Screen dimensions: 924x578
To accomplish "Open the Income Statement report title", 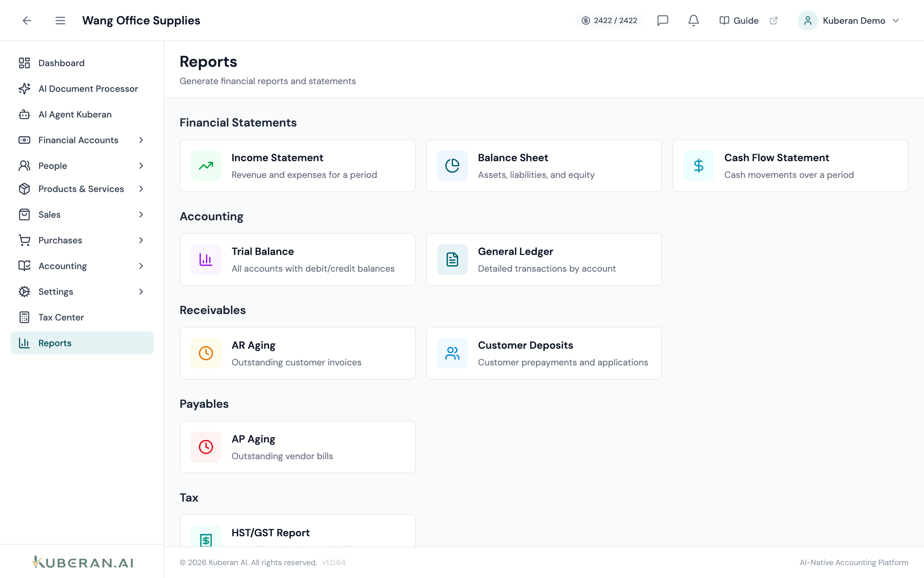I will tap(277, 157).
